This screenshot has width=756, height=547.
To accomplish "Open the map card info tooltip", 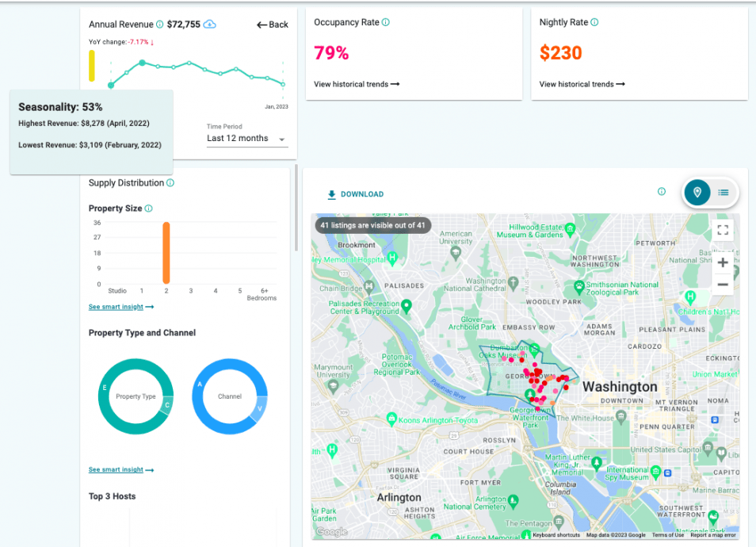I will [662, 190].
